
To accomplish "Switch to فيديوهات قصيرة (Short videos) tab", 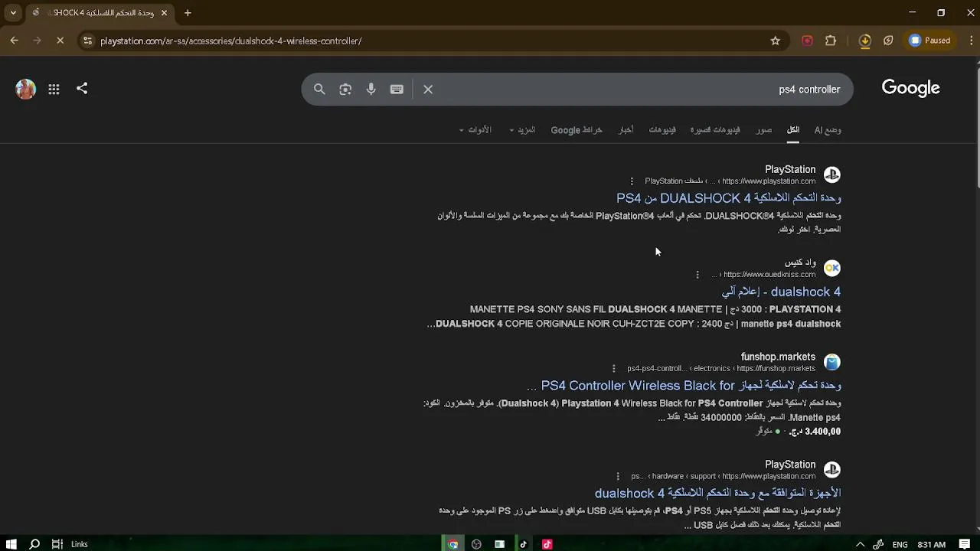I will pos(715,130).
